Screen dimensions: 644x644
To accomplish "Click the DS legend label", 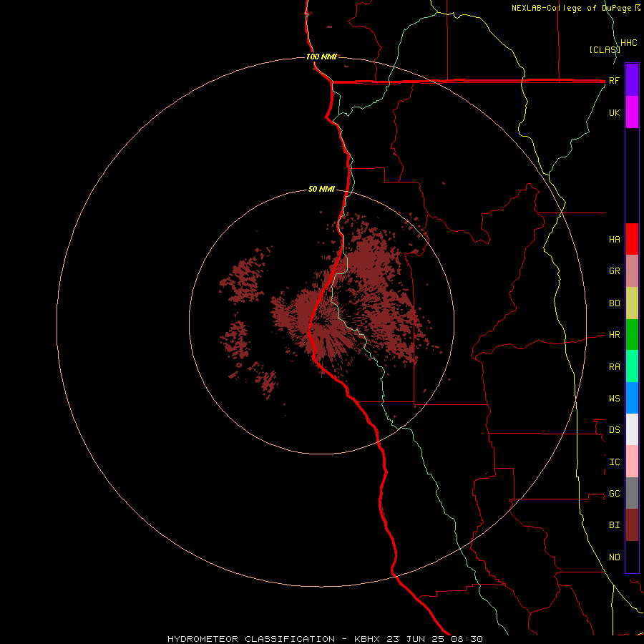I will (614, 429).
